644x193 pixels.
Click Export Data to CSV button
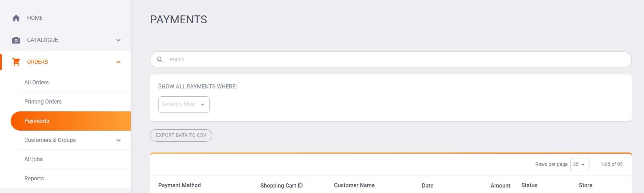point(181,135)
